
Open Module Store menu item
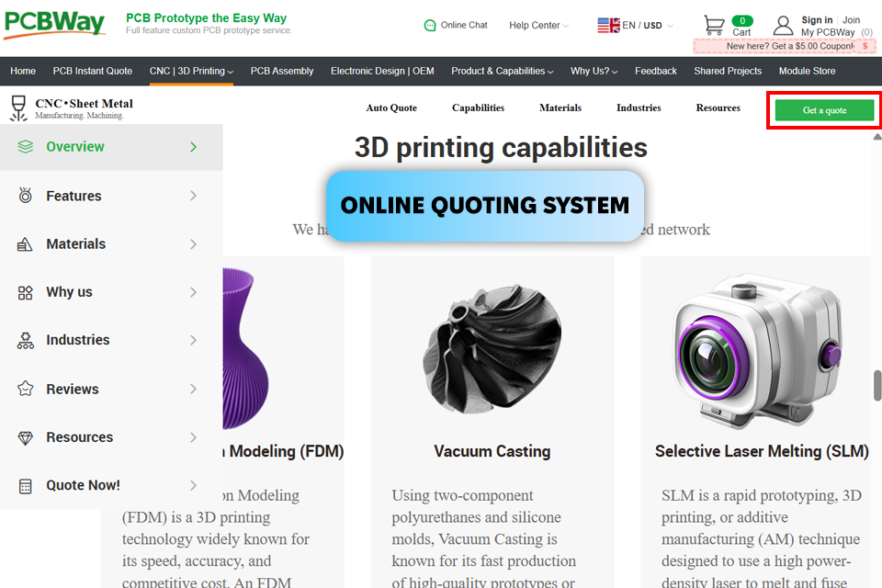pos(807,71)
